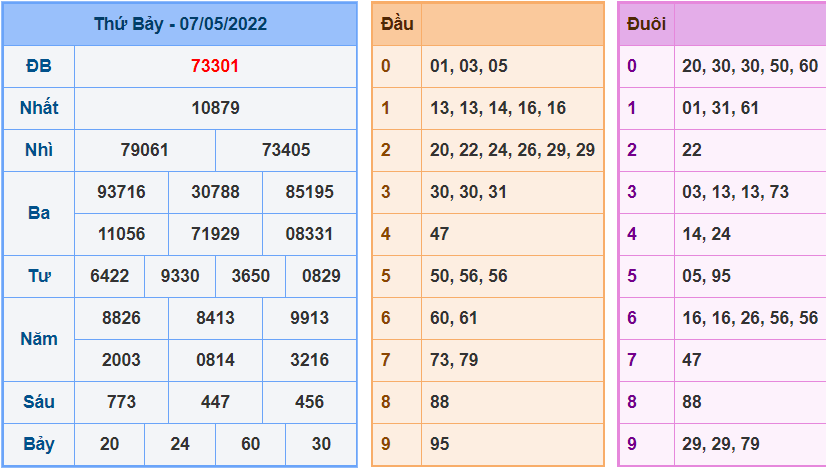Click the 'Năm' row label

(39, 339)
